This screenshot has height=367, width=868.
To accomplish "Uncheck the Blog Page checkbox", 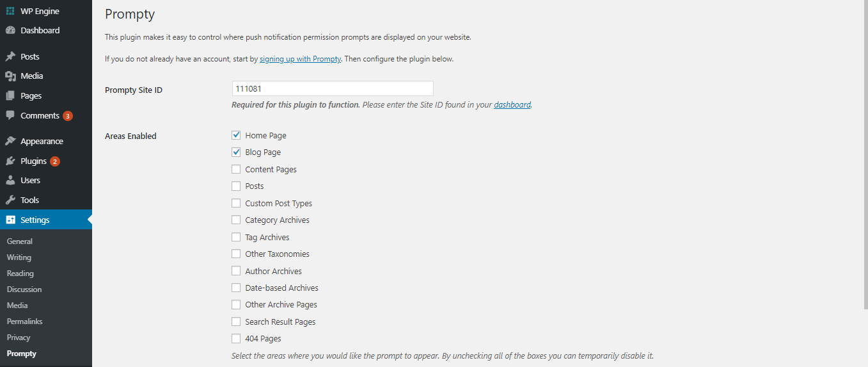I will pyautogui.click(x=236, y=152).
